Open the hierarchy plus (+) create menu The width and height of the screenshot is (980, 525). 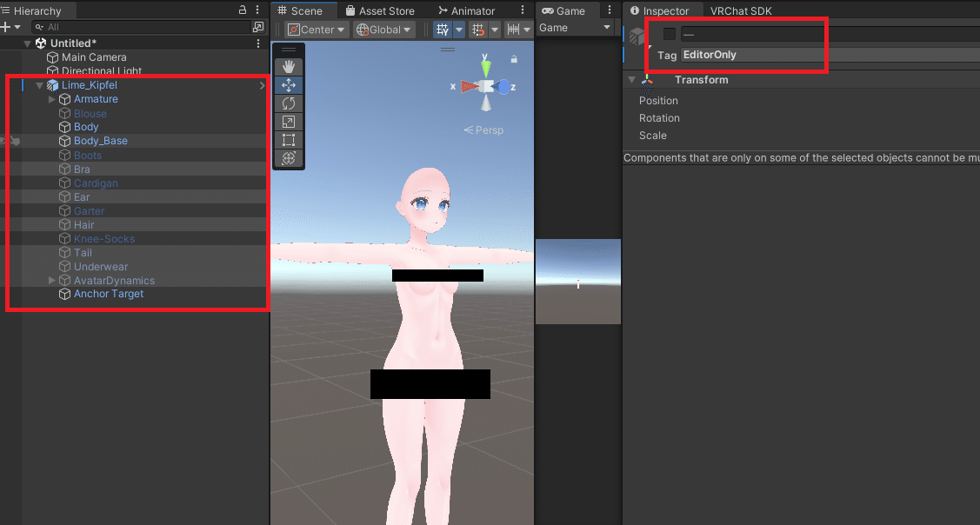tap(7, 27)
